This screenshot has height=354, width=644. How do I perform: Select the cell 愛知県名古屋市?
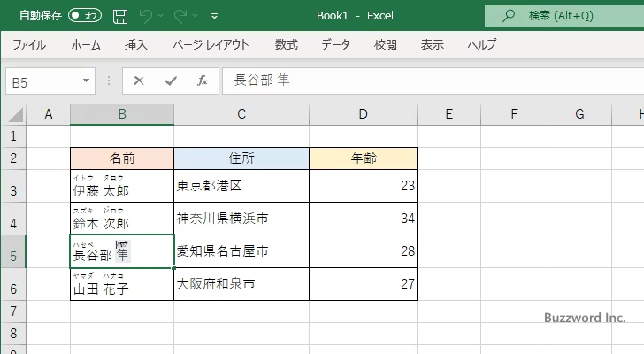(x=241, y=251)
